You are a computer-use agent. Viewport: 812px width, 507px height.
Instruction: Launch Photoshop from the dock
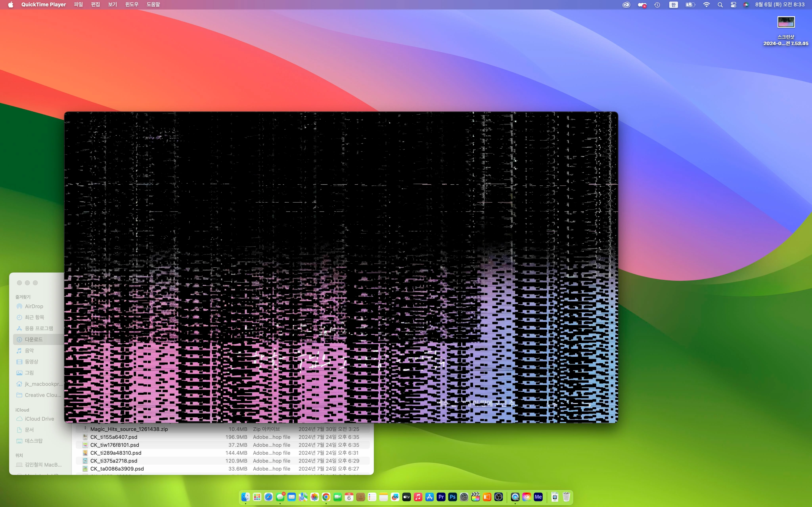pyautogui.click(x=452, y=497)
